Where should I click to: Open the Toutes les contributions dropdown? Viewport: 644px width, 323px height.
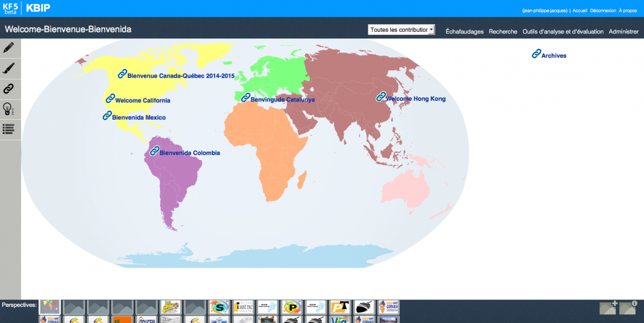(401, 30)
